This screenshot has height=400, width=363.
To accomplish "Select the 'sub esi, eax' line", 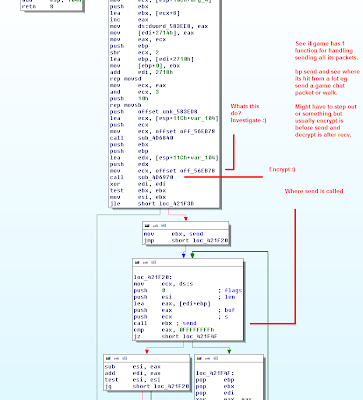I will [x=133, y=367].
